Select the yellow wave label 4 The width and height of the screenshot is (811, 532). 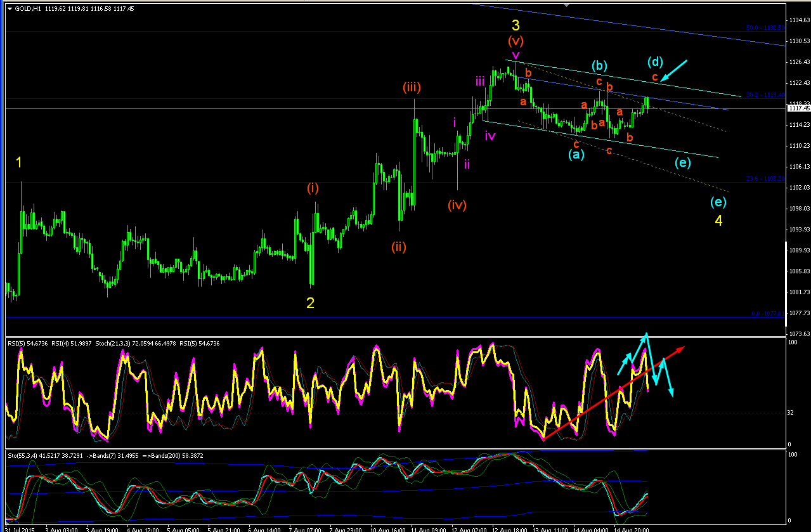tap(718, 221)
